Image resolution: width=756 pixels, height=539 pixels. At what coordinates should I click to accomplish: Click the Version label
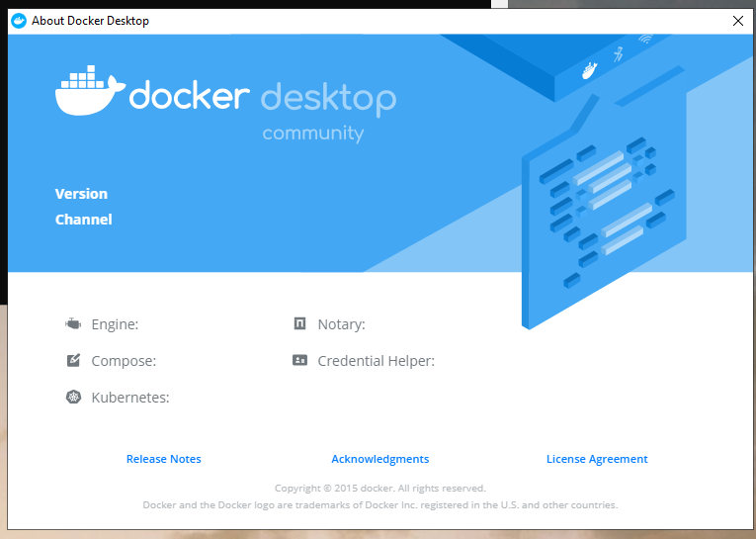(81, 194)
